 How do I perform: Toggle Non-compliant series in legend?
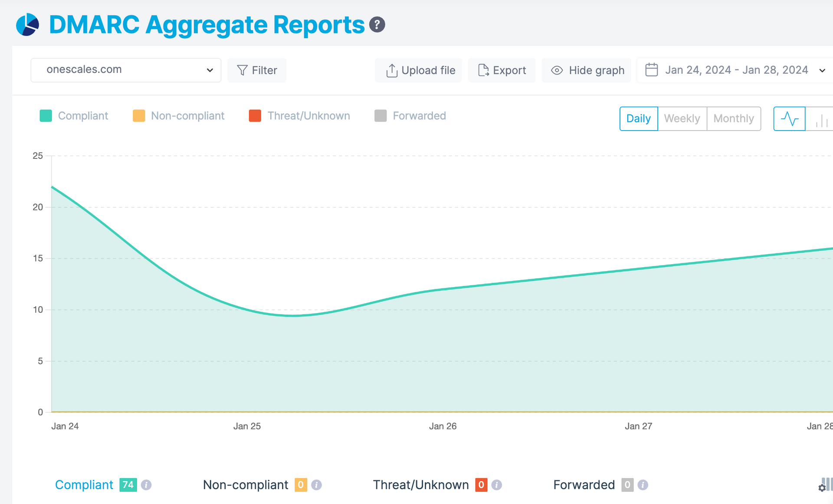(178, 116)
